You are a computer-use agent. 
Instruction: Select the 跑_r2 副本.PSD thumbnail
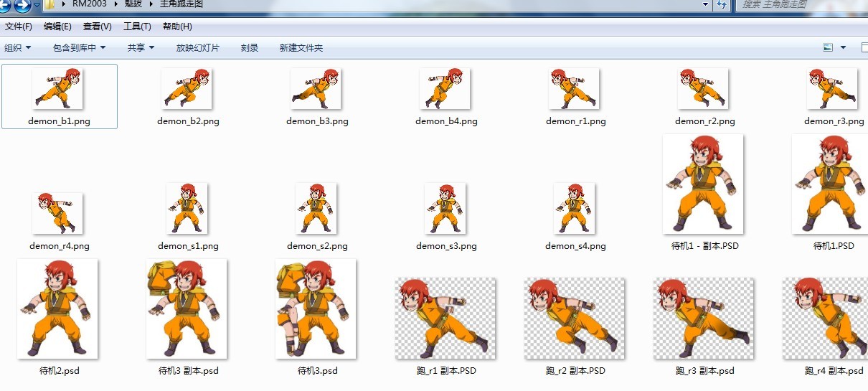[x=575, y=319]
